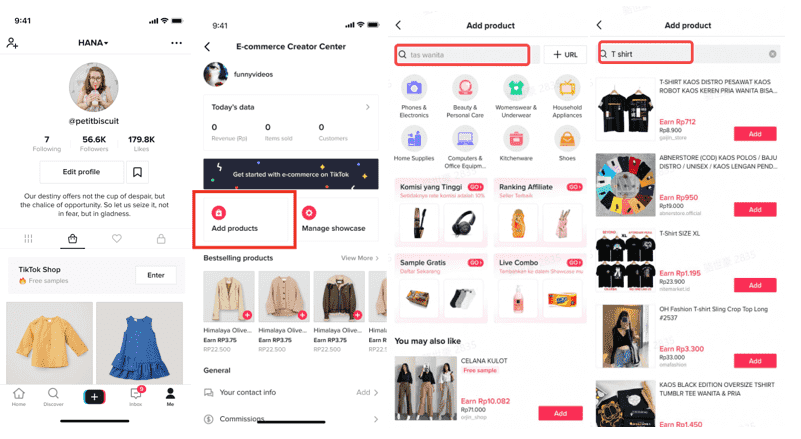Add the T-Shirt SIZE XL product
The image size is (801, 439).
[755, 285]
